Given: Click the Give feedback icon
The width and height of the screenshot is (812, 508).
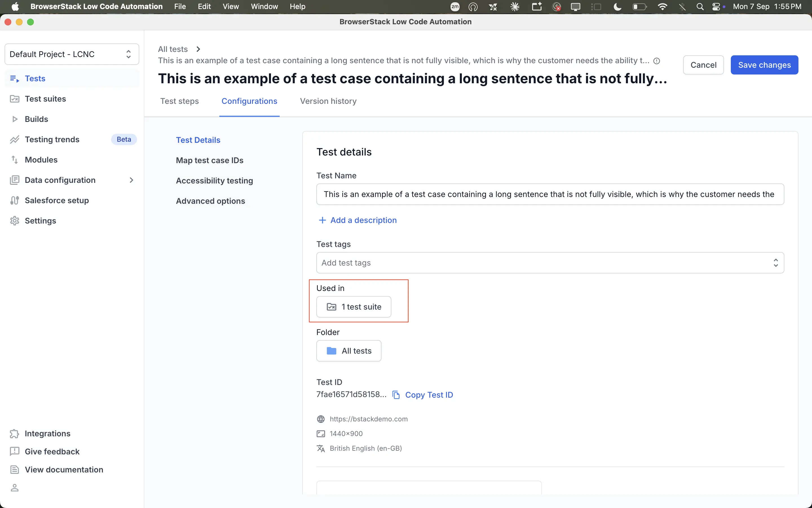Looking at the screenshot, I should coord(14,452).
